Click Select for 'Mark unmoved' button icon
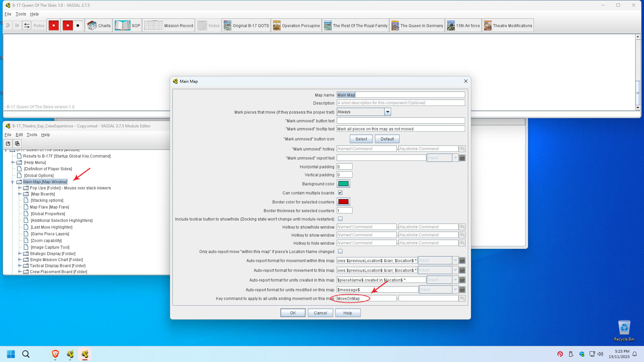Image resolution: width=644 pixels, height=362 pixels. tap(361, 139)
